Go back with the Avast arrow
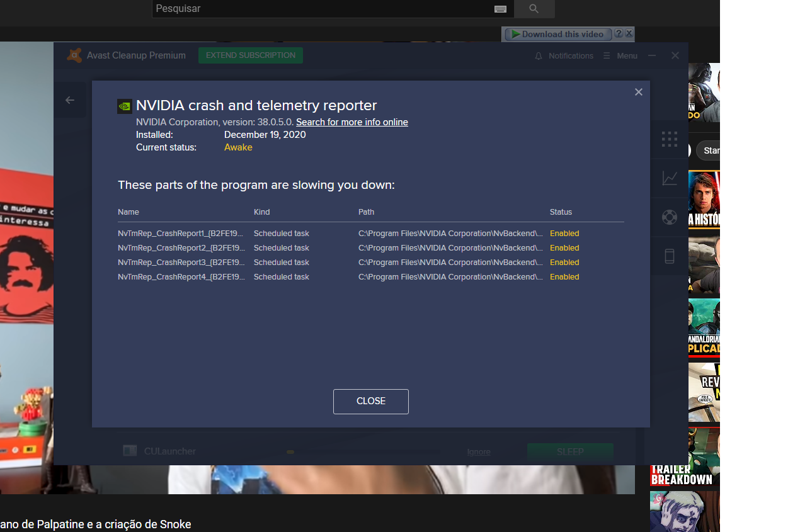This screenshot has height=532, width=800. (70, 100)
